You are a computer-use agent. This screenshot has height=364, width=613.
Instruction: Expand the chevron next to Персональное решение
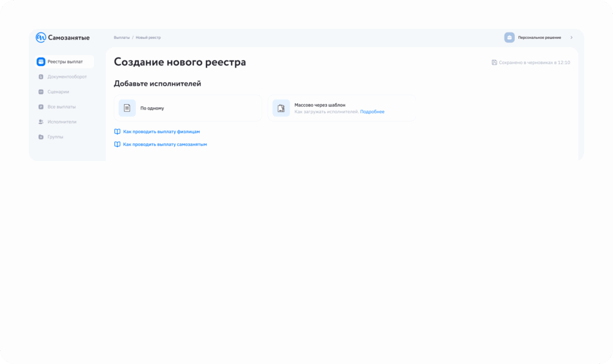[571, 38]
